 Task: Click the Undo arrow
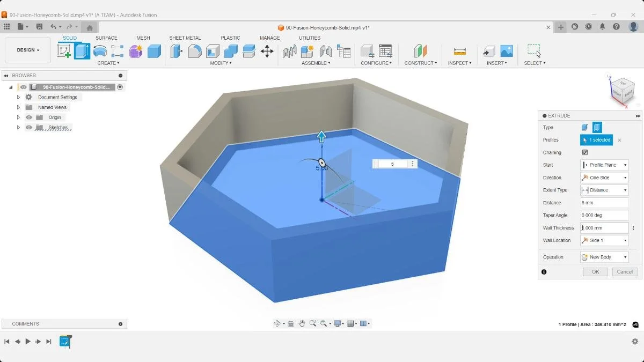tap(53, 26)
